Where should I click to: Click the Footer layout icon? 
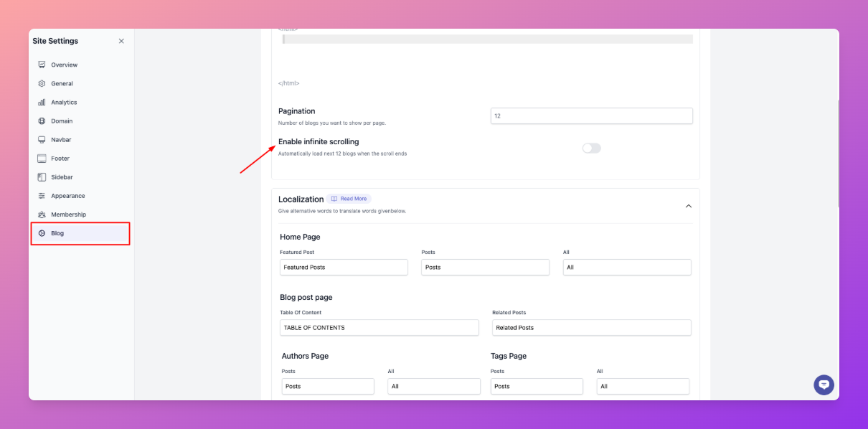(42, 159)
